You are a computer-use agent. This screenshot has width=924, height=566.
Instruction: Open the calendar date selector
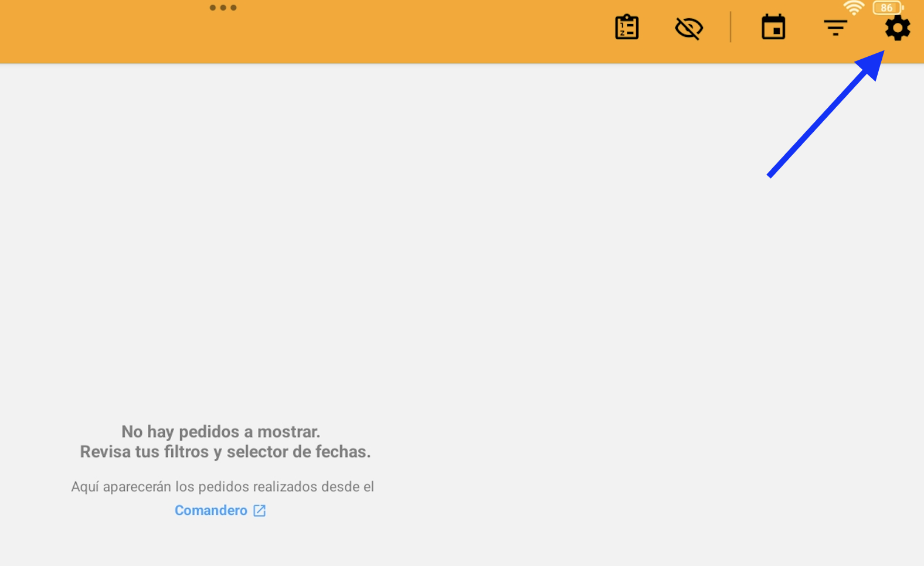click(773, 28)
